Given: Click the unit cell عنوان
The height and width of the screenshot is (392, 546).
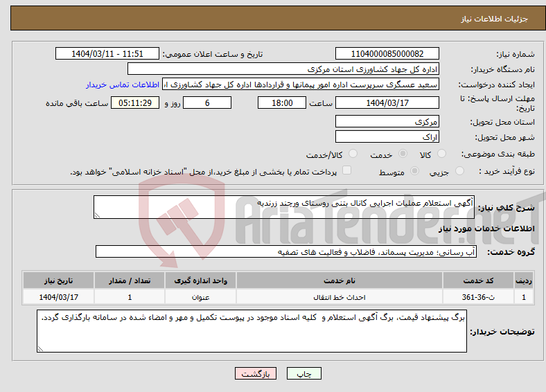Looking at the screenshot, I should (200, 297).
